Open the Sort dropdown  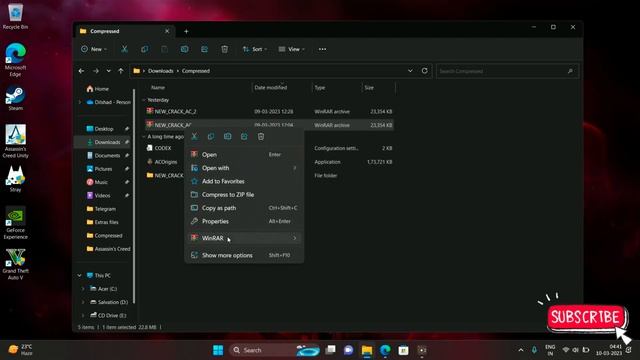tap(255, 49)
